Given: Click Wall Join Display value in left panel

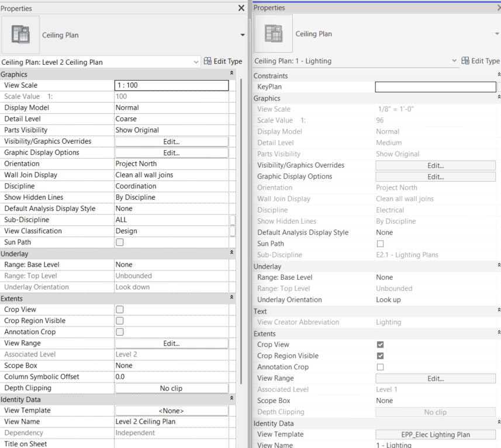Looking at the screenshot, I should [x=172, y=175].
